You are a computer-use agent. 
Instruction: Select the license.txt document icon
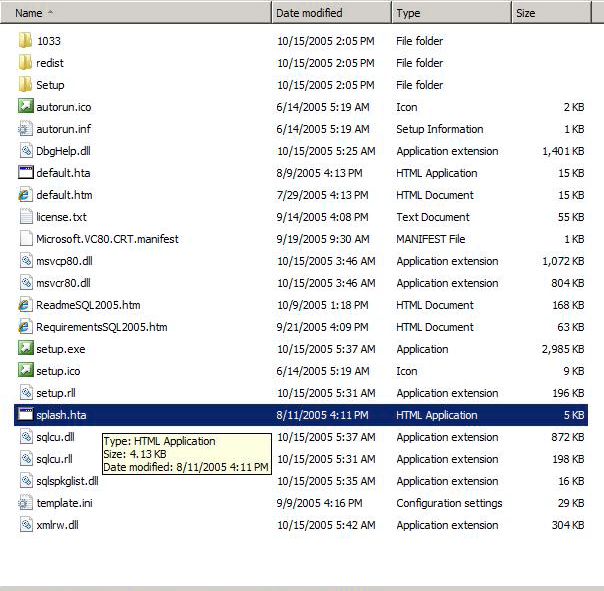point(26,217)
